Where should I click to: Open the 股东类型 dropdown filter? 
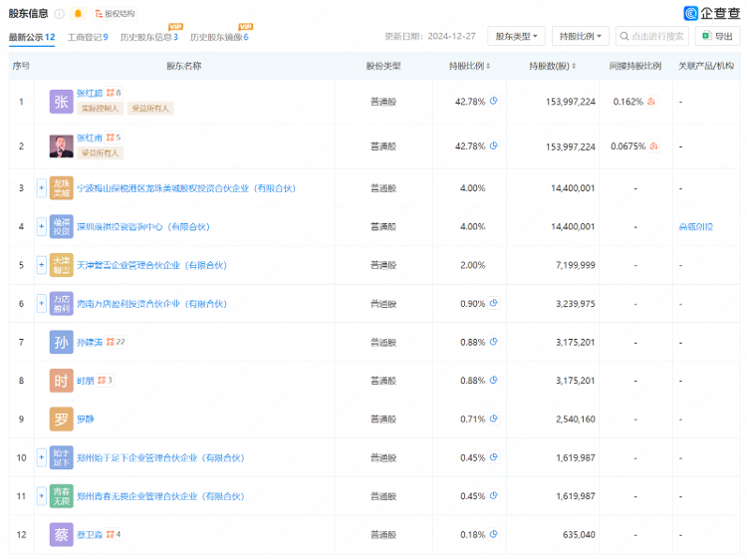[516, 36]
